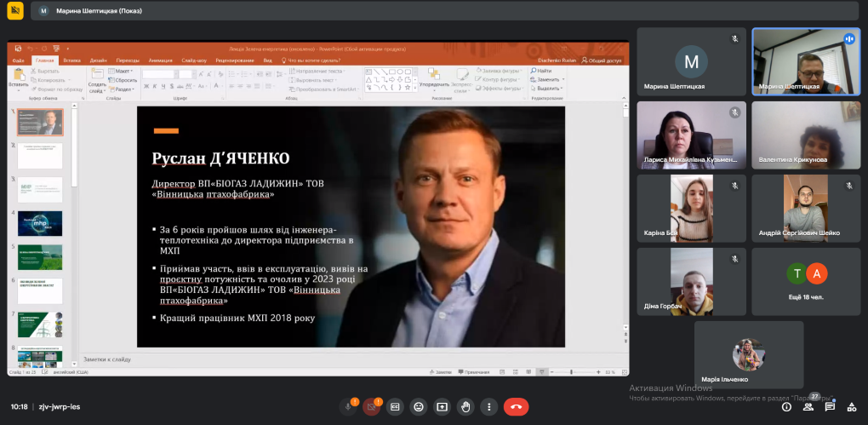Raise hand in the meeting
Viewport: 868px width, 425px height.
(465, 407)
